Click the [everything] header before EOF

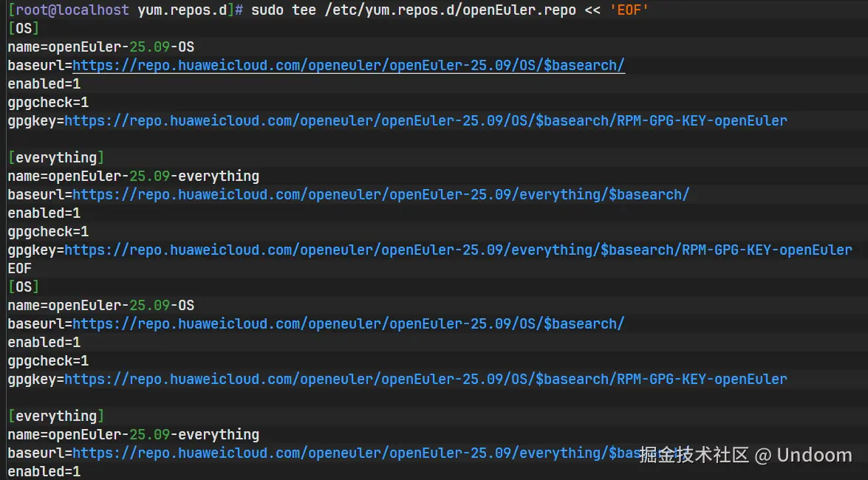pos(56,158)
